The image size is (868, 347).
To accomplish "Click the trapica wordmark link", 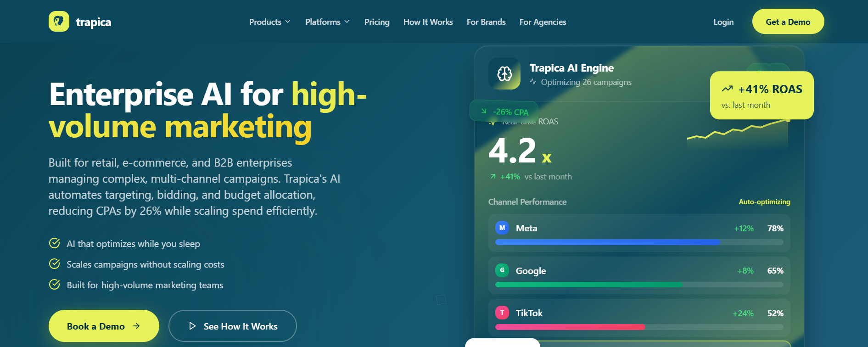I will coord(94,22).
